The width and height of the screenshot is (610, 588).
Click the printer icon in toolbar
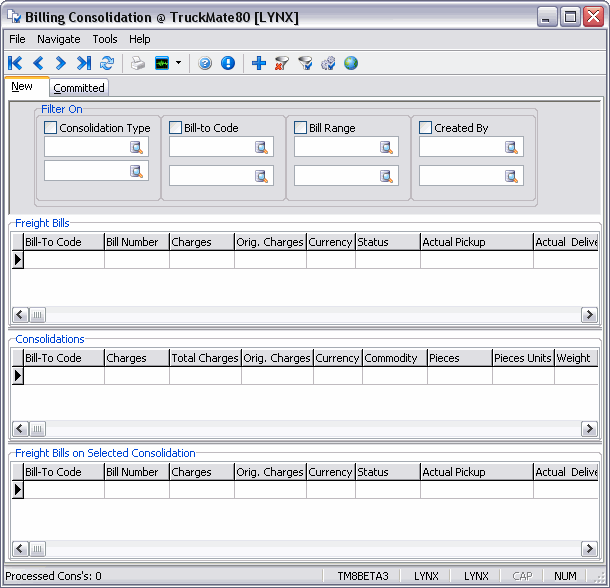coord(138,63)
